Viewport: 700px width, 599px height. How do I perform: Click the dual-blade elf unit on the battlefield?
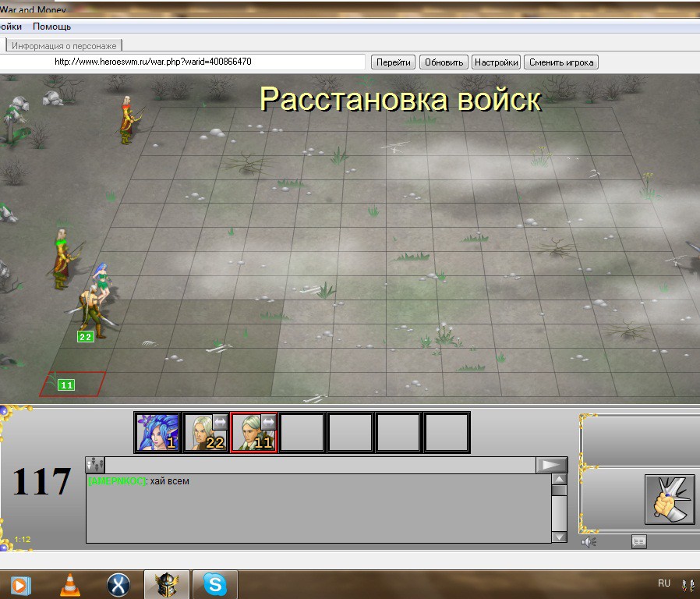(92, 311)
